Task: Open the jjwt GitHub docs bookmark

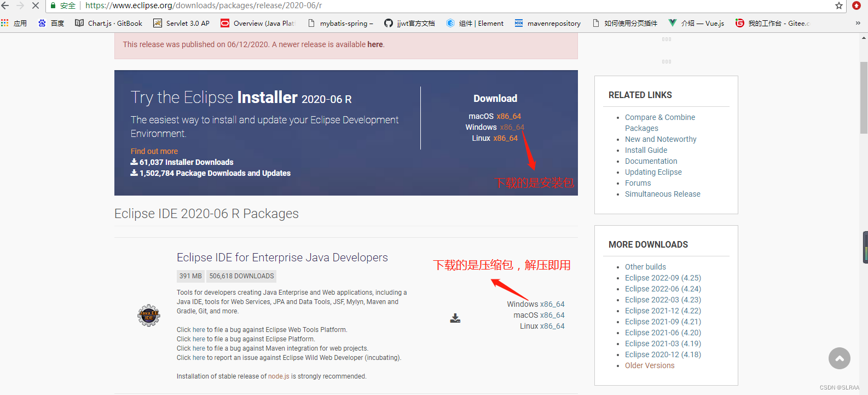Action: point(409,23)
